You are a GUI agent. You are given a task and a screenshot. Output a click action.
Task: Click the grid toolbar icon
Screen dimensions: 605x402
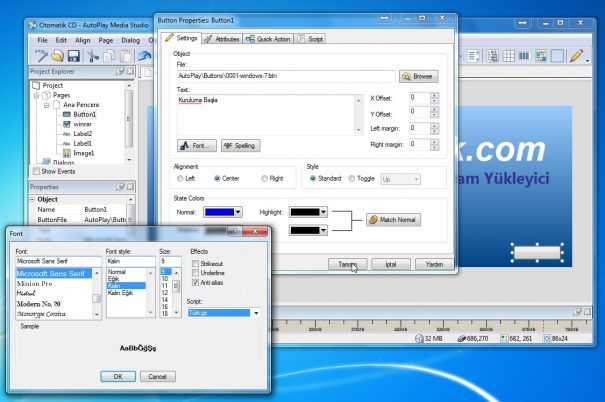pyautogui.click(x=508, y=56)
